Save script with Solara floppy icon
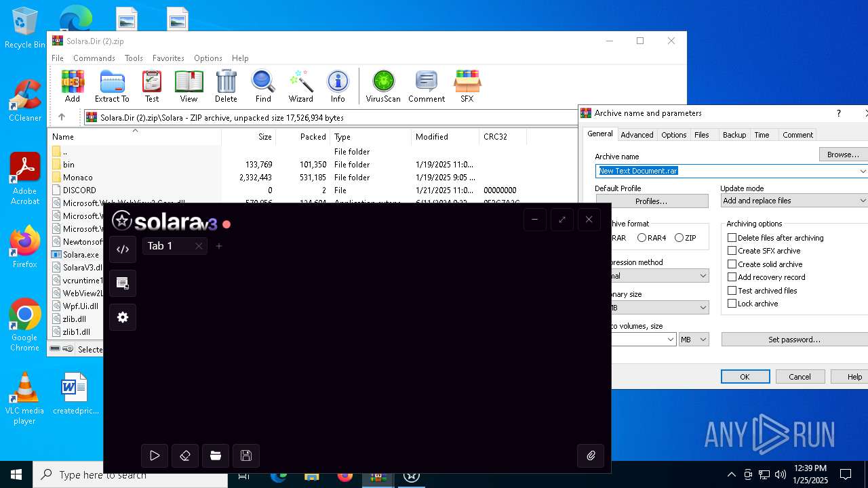This screenshot has height=488, width=868. pyautogui.click(x=246, y=456)
